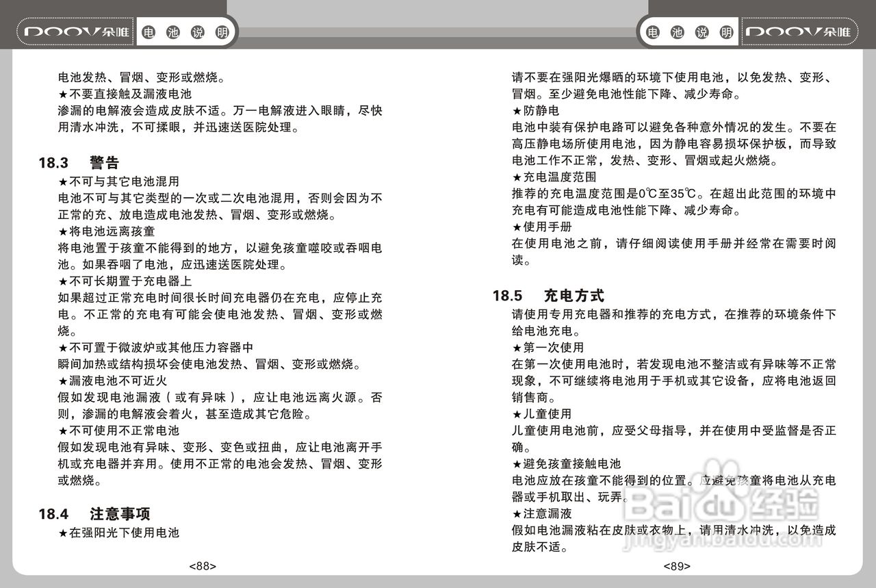Select the 池 circle badge in left header
This screenshot has width=876, height=588.
pyautogui.click(x=175, y=31)
